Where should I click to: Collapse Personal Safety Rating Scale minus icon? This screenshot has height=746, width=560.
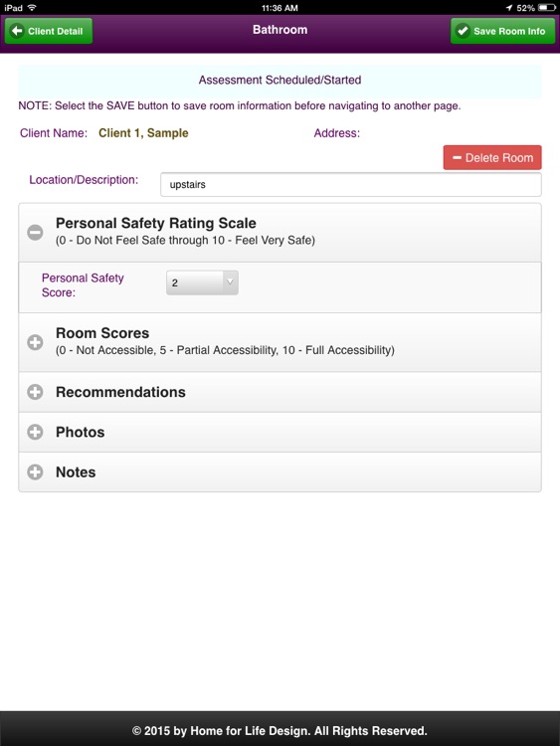point(35,232)
